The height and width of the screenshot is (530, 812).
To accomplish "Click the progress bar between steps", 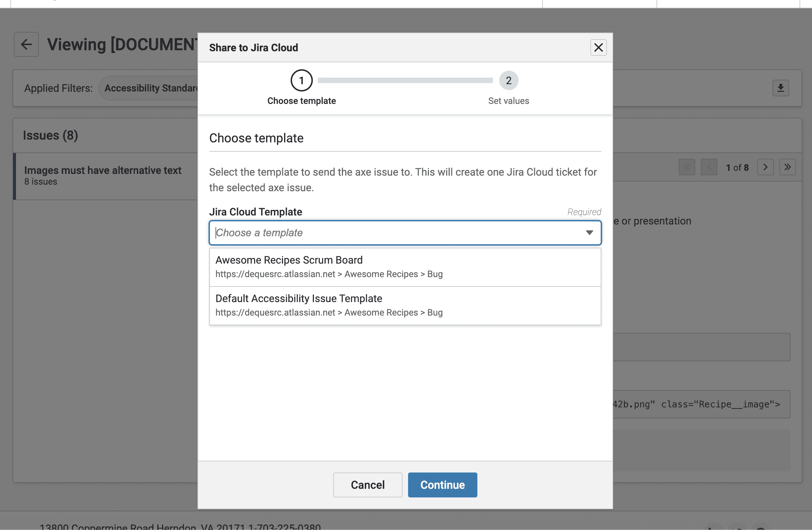I will (405, 80).
